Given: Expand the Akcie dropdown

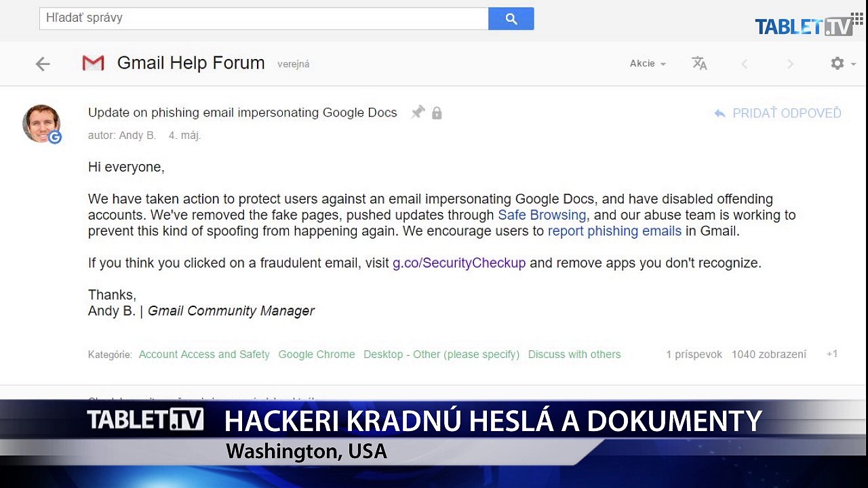Looking at the screenshot, I should 648,64.
